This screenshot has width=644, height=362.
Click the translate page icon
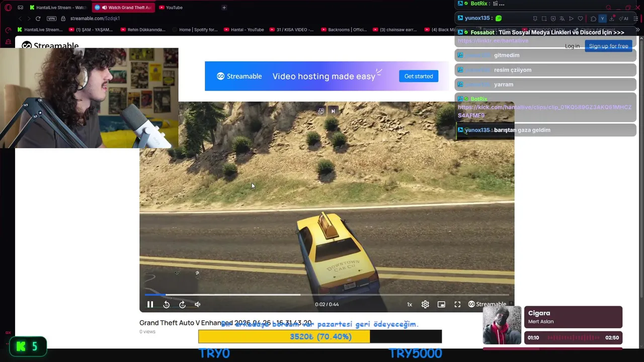pyautogui.click(x=562, y=19)
